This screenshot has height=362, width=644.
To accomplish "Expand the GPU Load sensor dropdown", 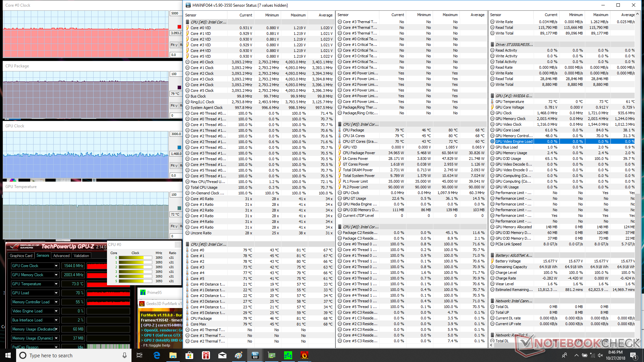I will pos(56,293).
